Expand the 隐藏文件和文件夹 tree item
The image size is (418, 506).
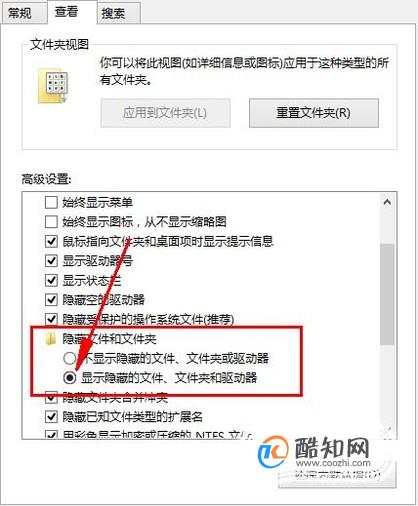[x=109, y=339]
